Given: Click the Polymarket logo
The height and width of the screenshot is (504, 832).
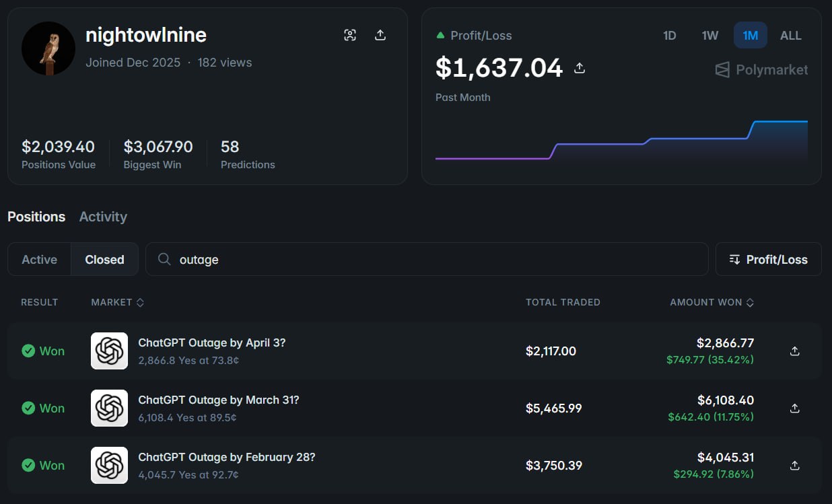Looking at the screenshot, I should coord(761,70).
